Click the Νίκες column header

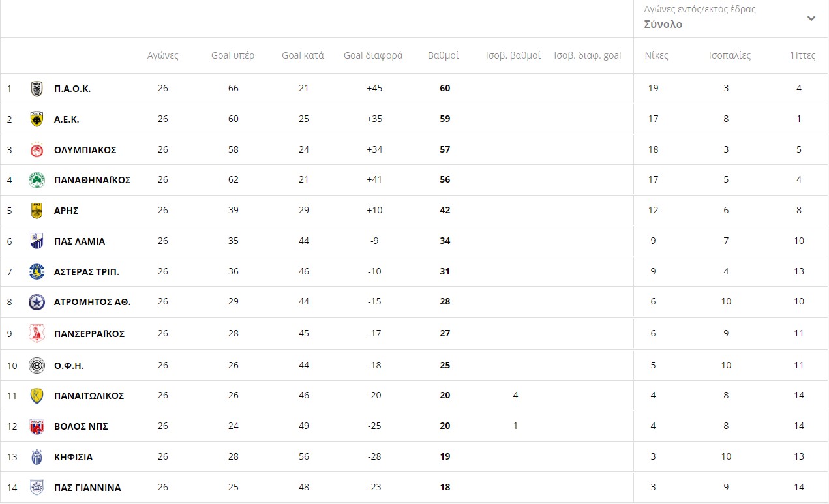pos(656,55)
